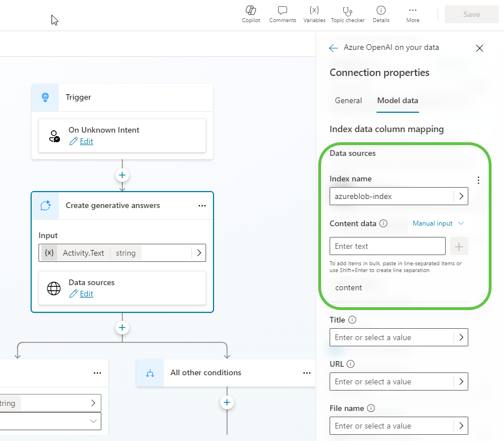The height and width of the screenshot is (441, 504).
Task: Click plus button to add content data item
Action: point(459,247)
